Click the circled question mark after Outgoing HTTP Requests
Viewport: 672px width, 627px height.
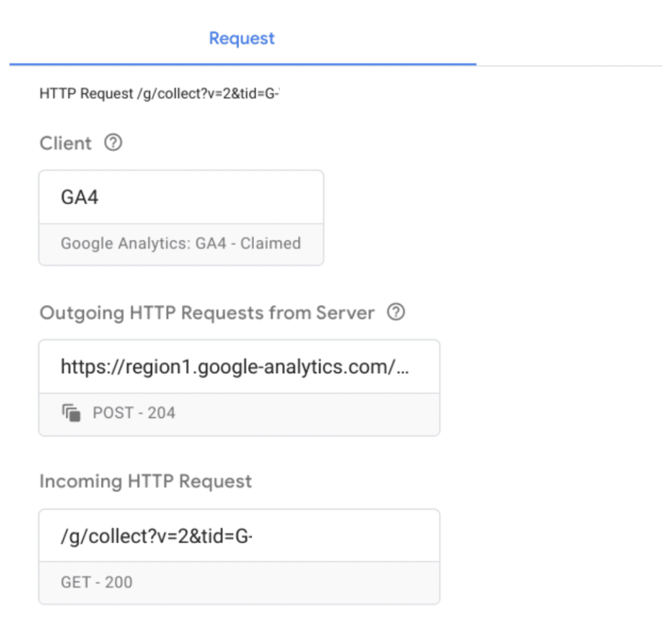396,313
